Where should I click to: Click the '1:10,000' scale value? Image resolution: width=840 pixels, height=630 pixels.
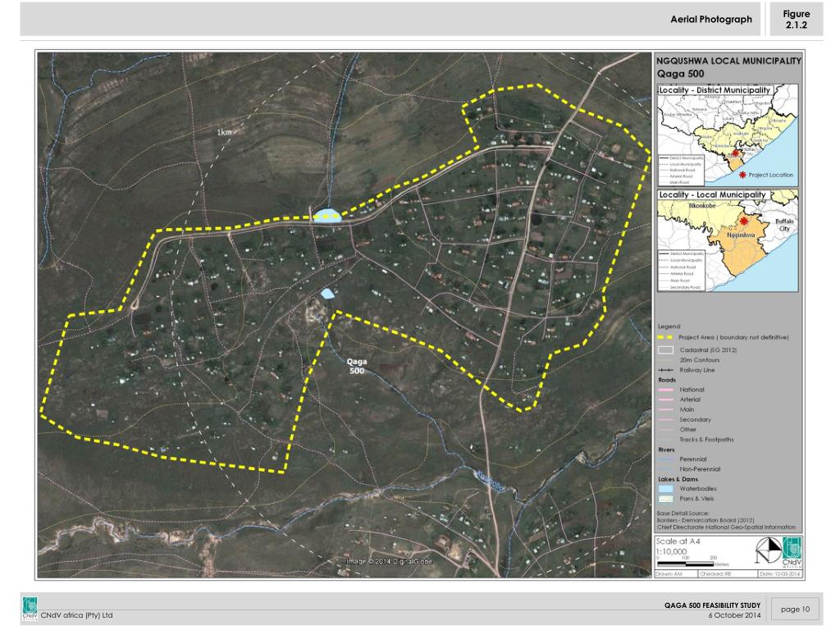(x=671, y=552)
